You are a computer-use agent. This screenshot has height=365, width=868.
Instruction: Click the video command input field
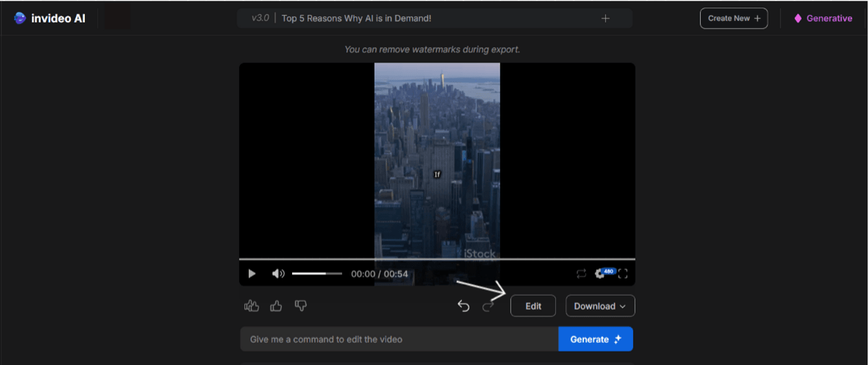tap(397, 339)
